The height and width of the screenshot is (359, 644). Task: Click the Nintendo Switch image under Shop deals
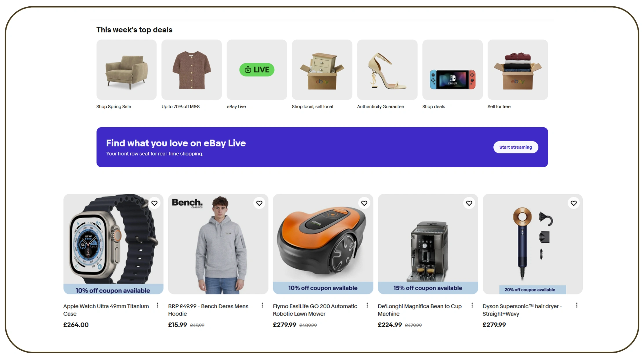(x=453, y=69)
